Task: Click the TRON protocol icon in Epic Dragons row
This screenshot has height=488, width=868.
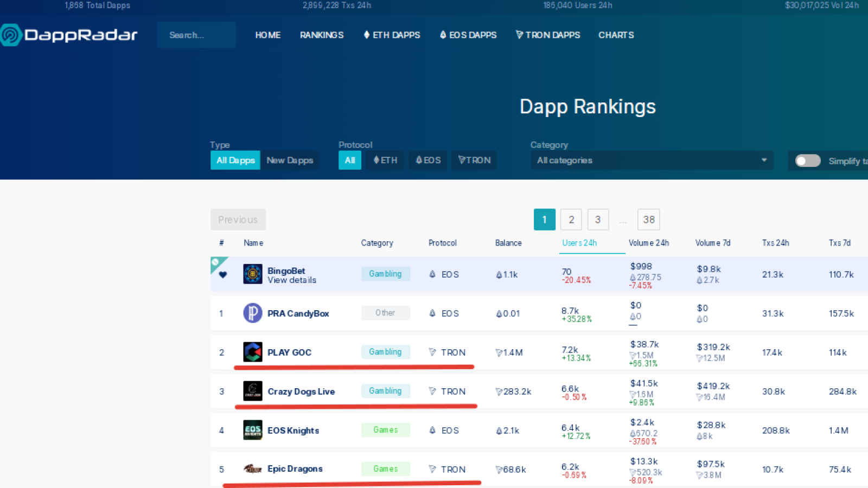Action: coord(432,470)
